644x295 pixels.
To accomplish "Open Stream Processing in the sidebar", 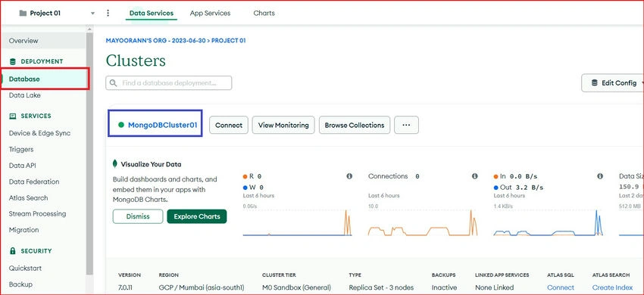I will tap(37, 214).
